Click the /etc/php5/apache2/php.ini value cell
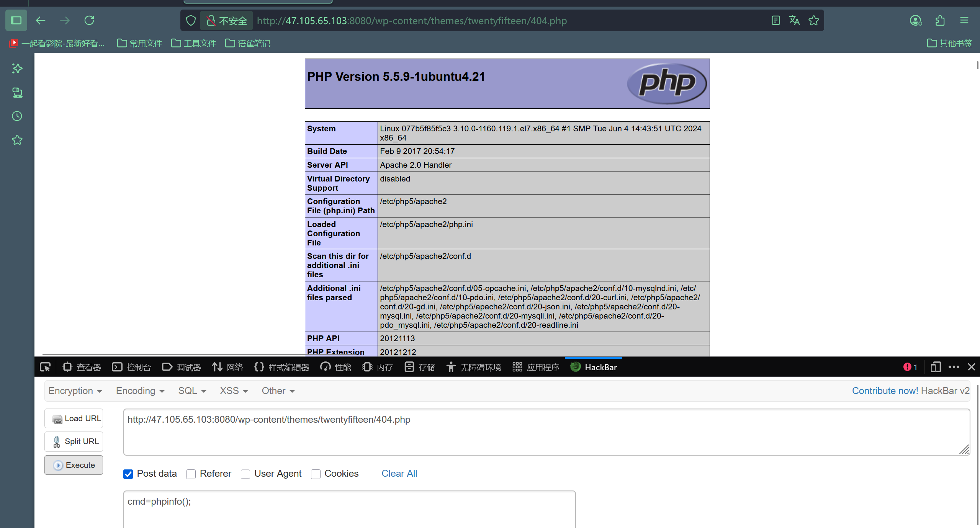The width and height of the screenshot is (980, 528). (543, 233)
